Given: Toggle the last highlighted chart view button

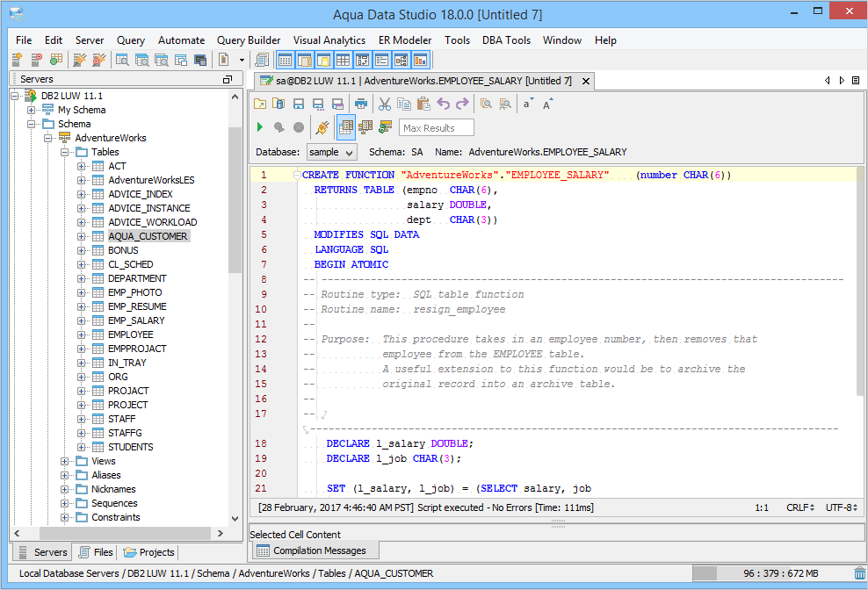Looking at the screenshot, I should coord(420,60).
